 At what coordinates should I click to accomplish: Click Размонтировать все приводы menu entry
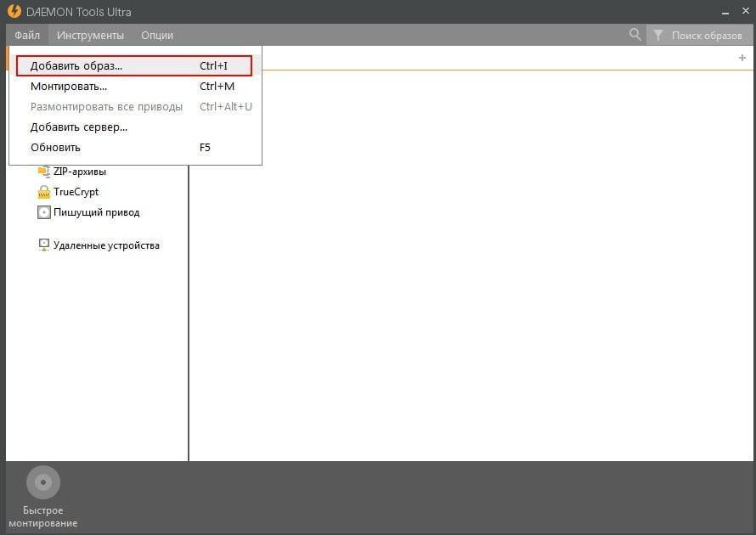(x=106, y=107)
